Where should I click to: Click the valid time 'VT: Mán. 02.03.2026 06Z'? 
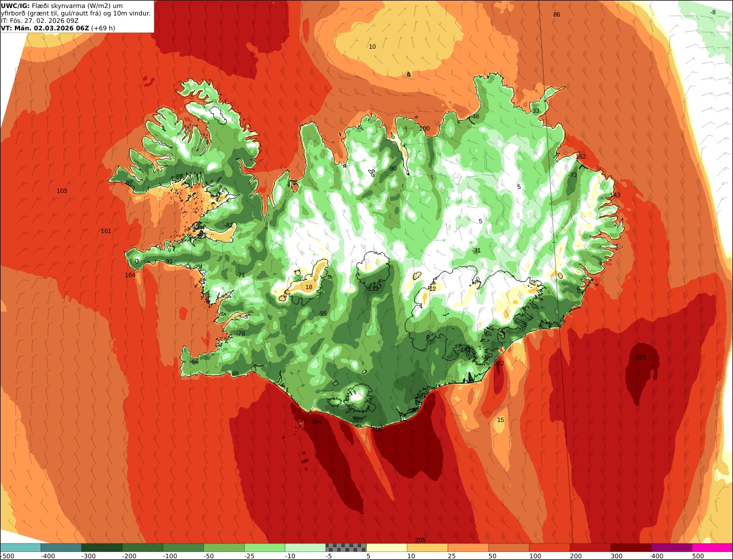tap(45, 28)
